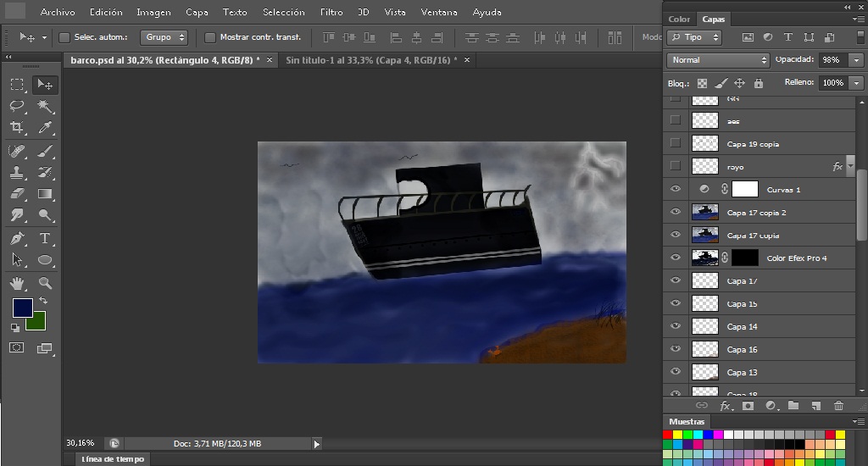The width and height of the screenshot is (868, 466).
Task: Open the Normal blending mode dropdown
Action: [718, 60]
